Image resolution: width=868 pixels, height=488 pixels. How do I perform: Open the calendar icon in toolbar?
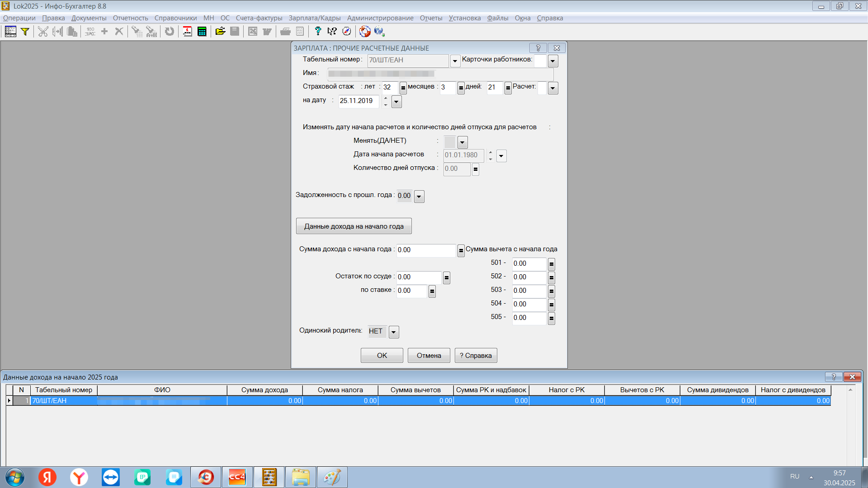[187, 32]
